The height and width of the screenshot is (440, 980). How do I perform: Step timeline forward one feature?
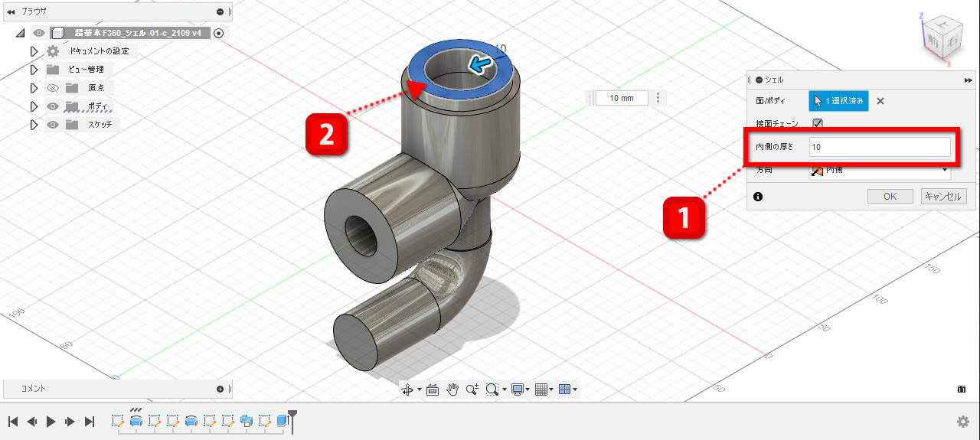[x=70, y=422]
